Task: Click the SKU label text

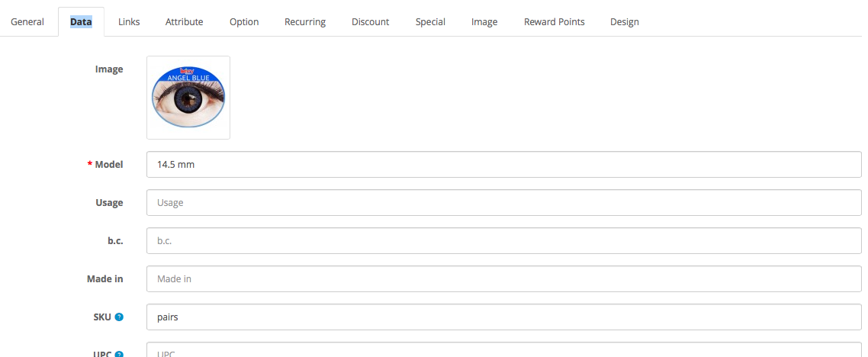Action: click(x=102, y=317)
